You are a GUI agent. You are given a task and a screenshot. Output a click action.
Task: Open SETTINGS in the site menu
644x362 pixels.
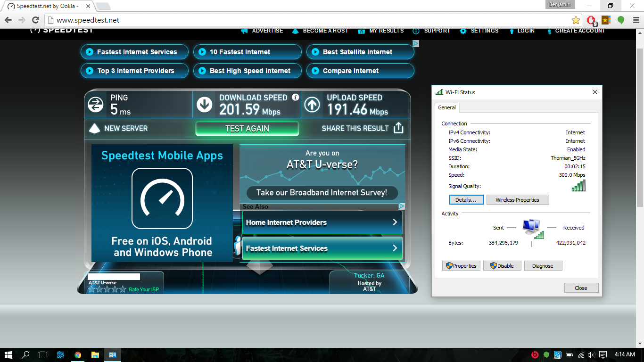coord(479,31)
